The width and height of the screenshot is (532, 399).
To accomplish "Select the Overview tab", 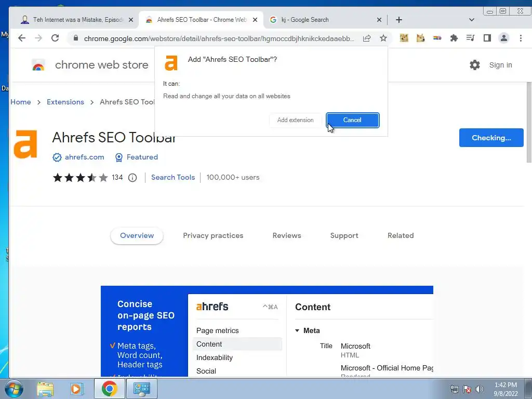I will pyautogui.click(x=137, y=235).
